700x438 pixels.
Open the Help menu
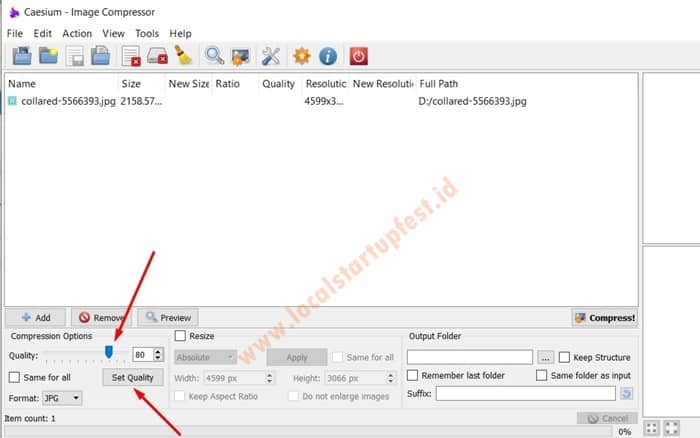click(180, 33)
